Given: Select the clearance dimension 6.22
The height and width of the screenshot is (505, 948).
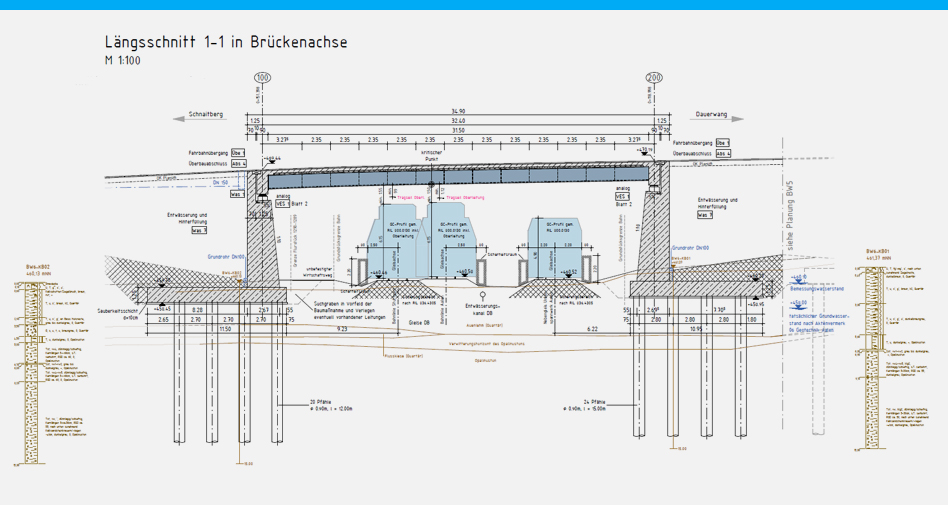Looking at the screenshot, I should [592, 329].
